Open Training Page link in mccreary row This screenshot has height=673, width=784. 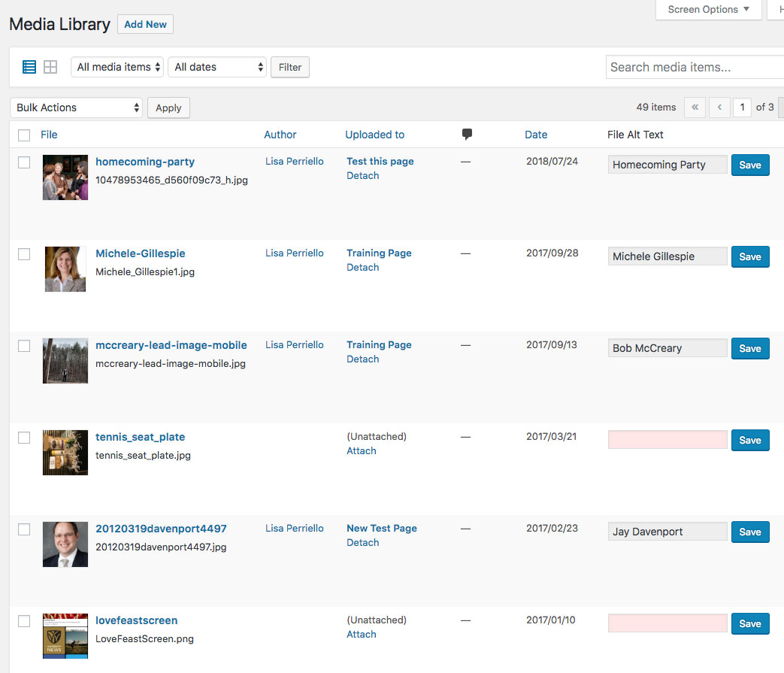coord(379,344)
